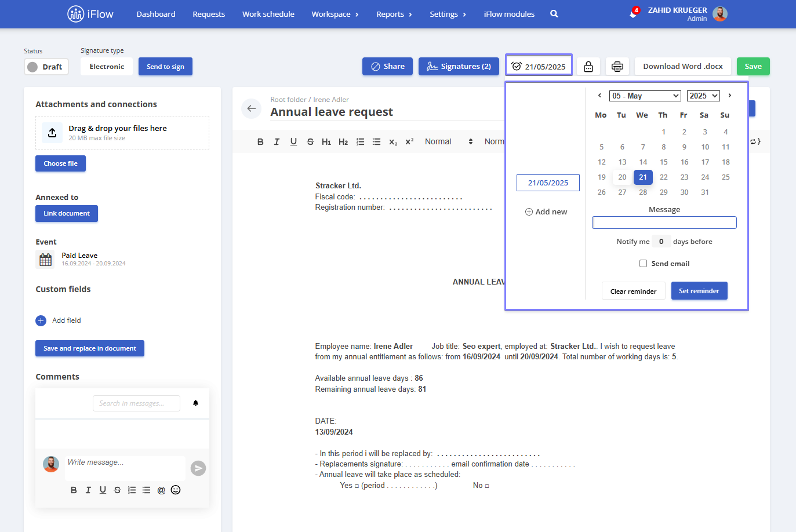
Task: Apply bold in document editor toolbar
Action: pyautogui.click(x=260, y=141)
